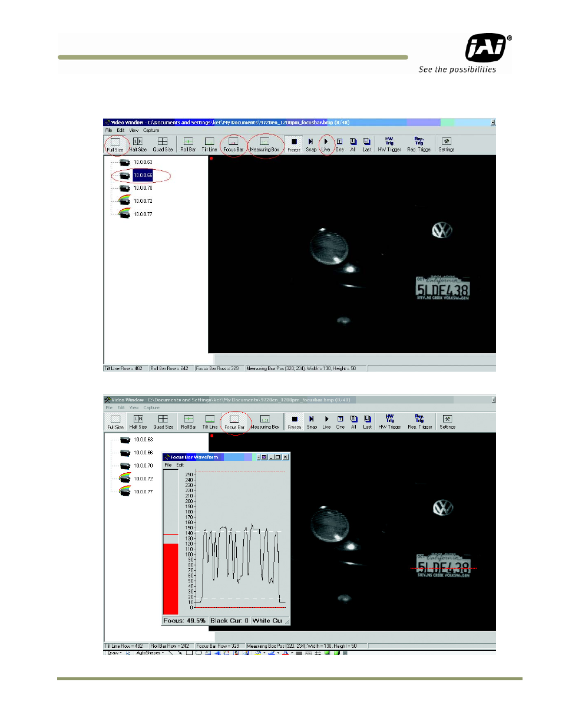Click the Last icon in upper Video Window
The image size is (562, 728).
click(x=366, y=144)
